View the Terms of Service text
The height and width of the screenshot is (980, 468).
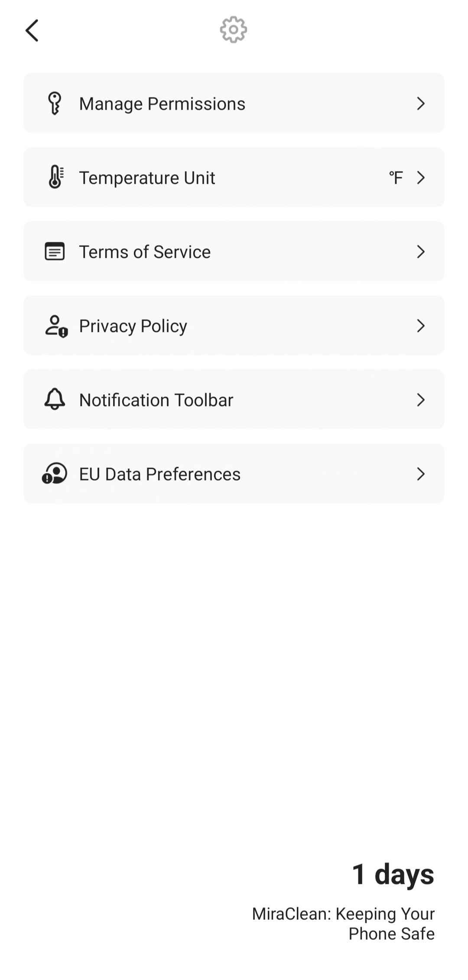tap(145, 252)
